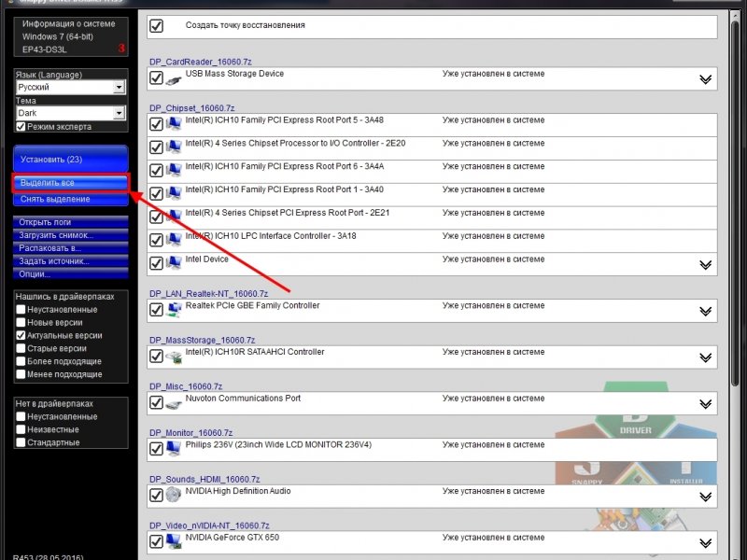Click Загрузить снимок... button

[71, 235]
